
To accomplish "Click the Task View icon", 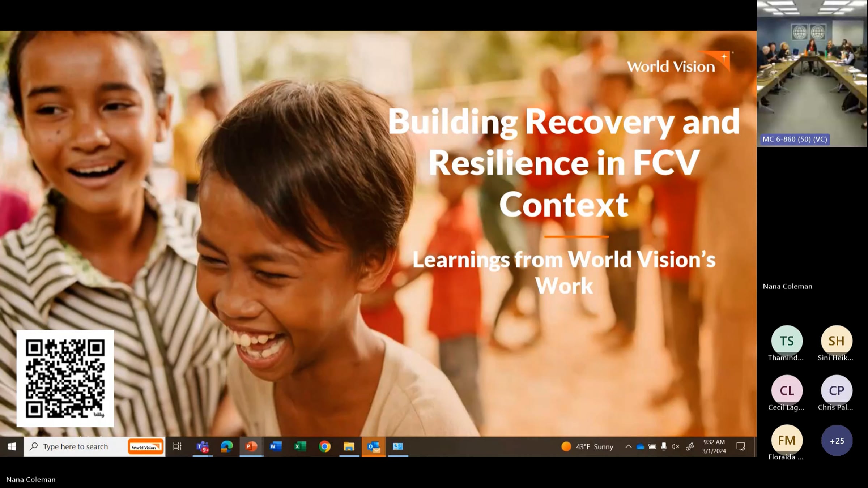I will click(x=177, y=447).
